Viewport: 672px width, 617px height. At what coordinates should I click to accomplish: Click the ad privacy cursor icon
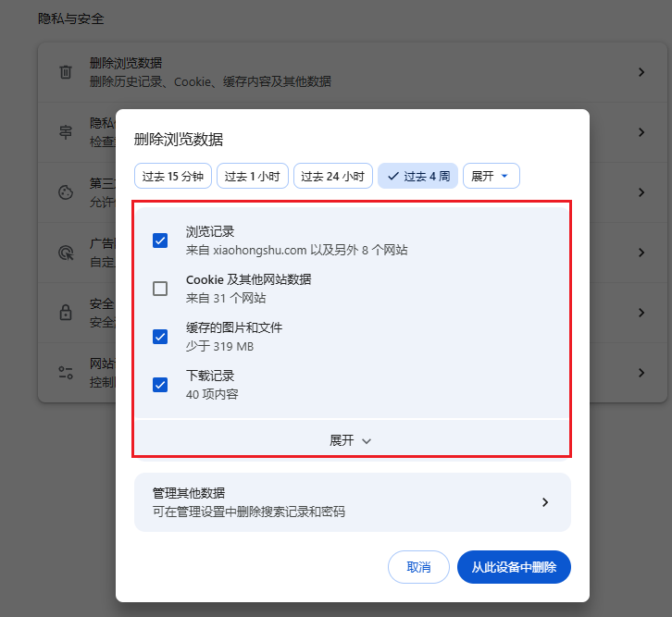pos(66,253)
